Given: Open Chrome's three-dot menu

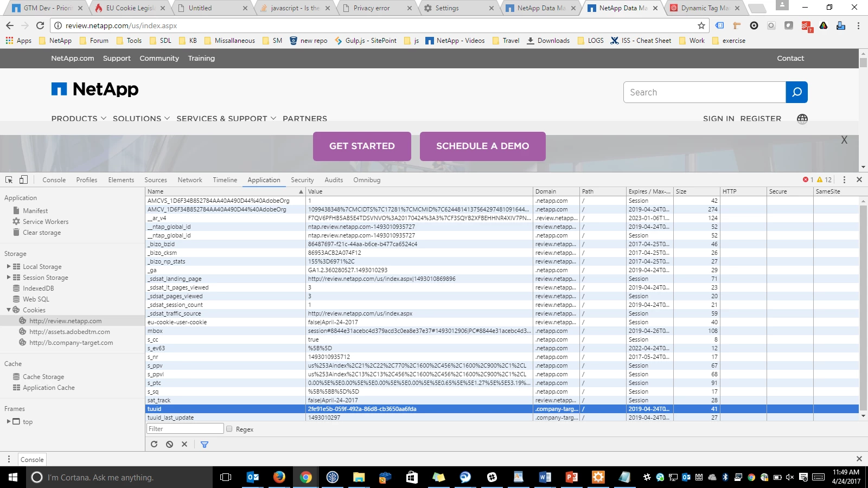Looking at the screenshot, I should [858, 25].
